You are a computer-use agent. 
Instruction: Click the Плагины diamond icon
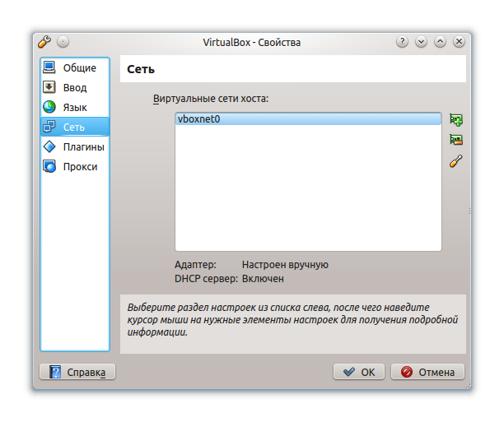click(49, 146)
